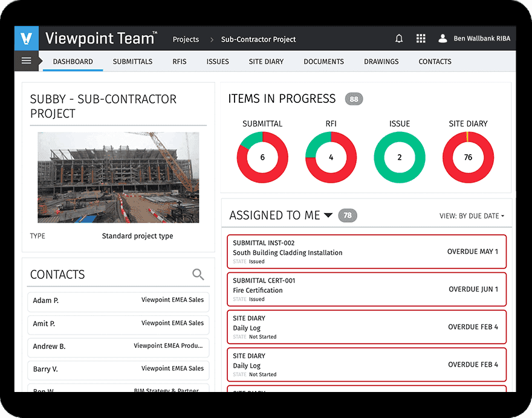Click the Projects breadcrumb

(x=185, y=39)
